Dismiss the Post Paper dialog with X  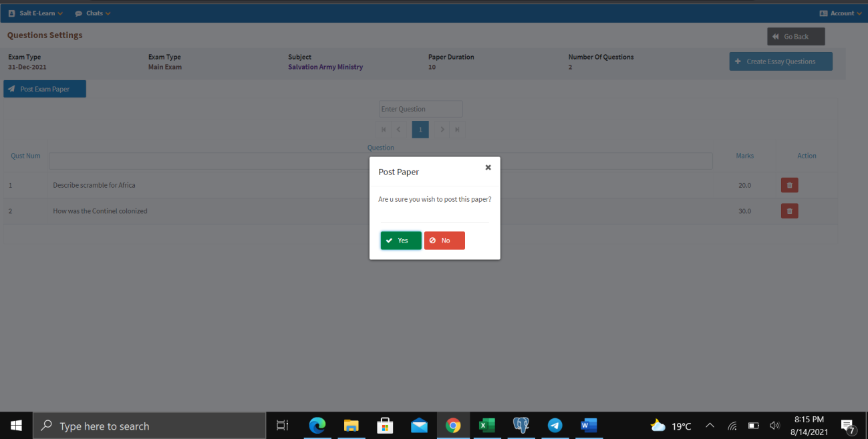coord(488,167)
